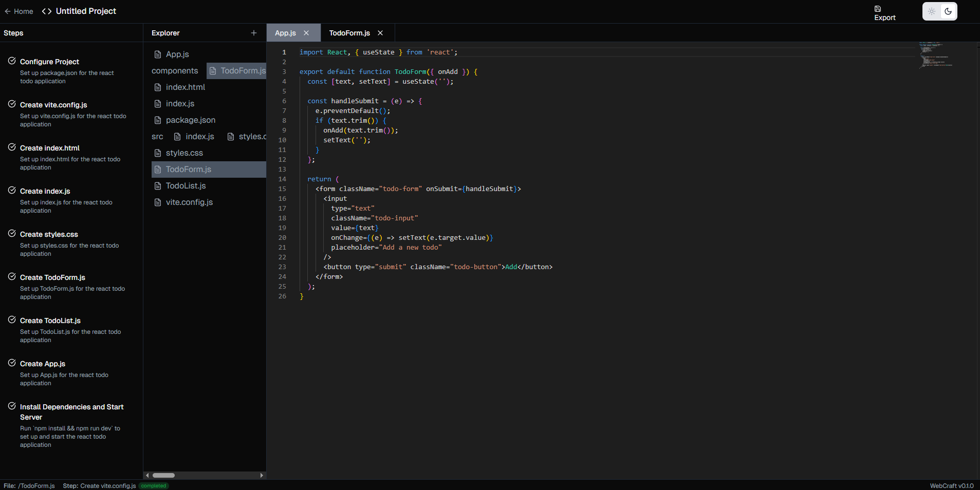Click the code brackets icon beside Untitled Project
This screenshot has width=980, height=490.
(x=47, y=11)
